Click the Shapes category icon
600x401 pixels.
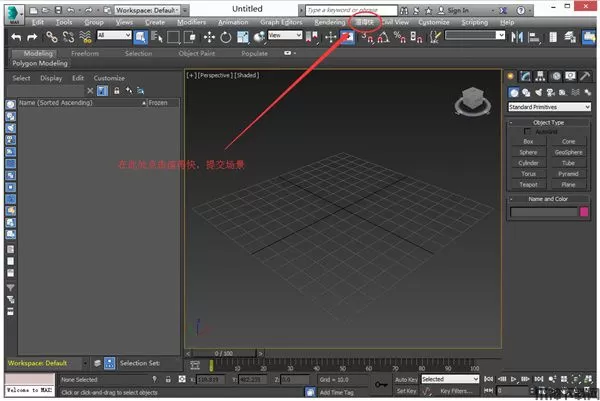click(527, 92)
